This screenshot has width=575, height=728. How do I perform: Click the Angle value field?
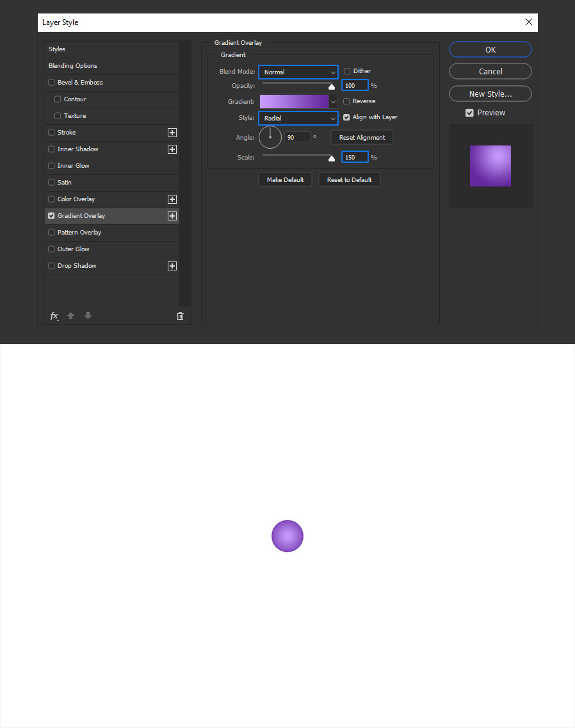click(297, 137)
